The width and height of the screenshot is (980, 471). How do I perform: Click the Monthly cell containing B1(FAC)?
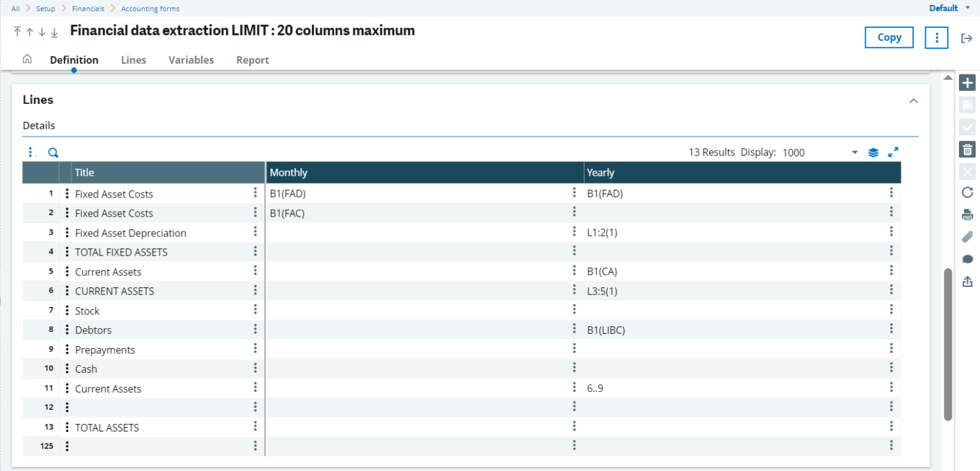(x=424, y=214)
